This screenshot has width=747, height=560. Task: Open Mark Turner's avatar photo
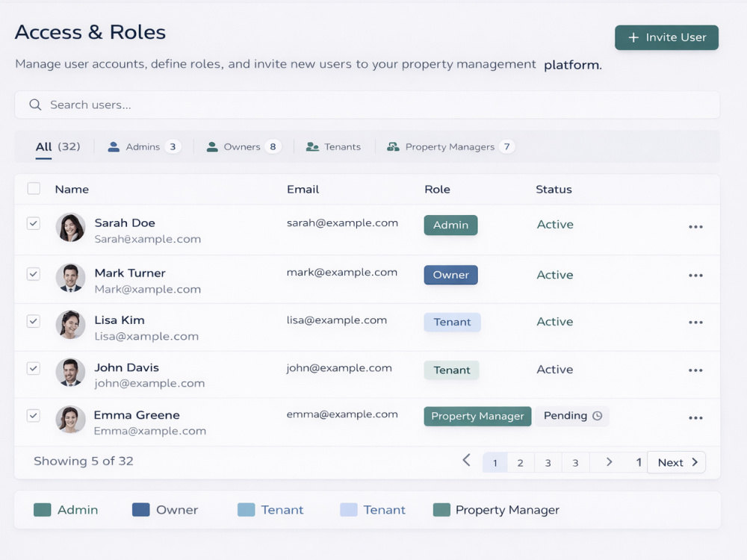(70, 278)
